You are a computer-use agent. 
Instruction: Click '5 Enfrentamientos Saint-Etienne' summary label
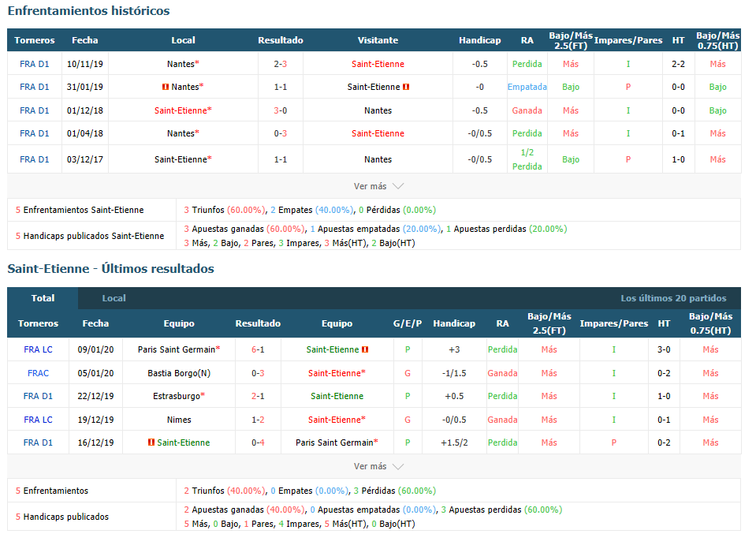pos(80,210)
